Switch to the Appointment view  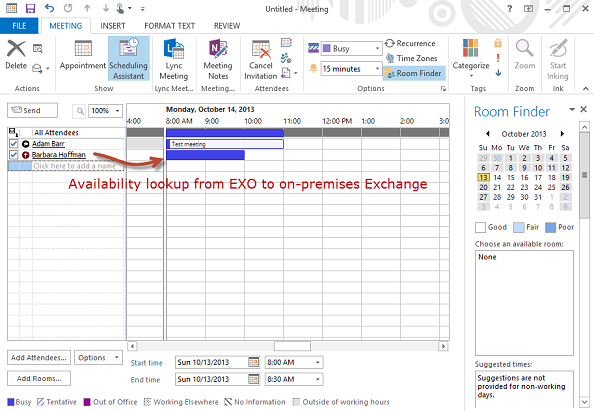pyautogui.click(x=83, y=55)
